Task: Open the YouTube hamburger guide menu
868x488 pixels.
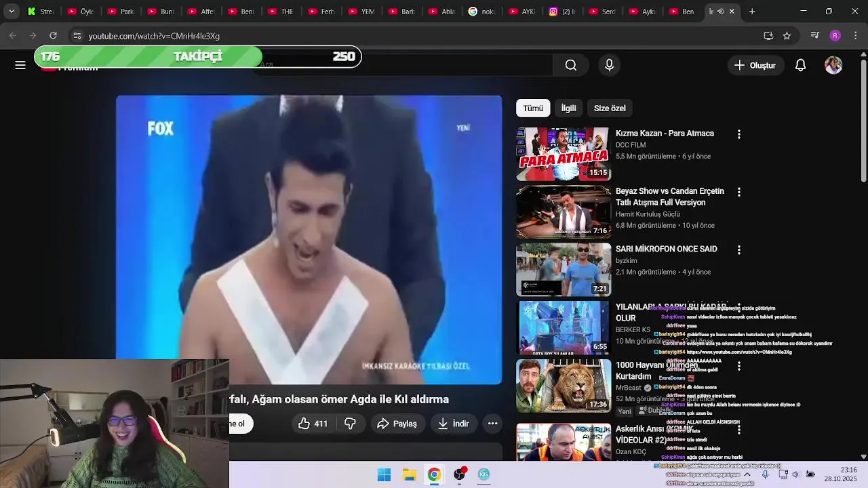Action: 20,65
